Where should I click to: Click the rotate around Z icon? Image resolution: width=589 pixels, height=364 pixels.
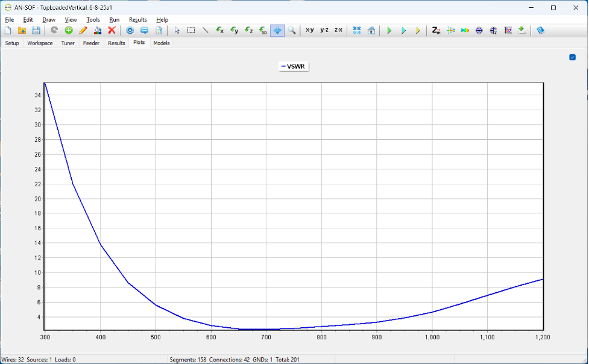(248, 30)
